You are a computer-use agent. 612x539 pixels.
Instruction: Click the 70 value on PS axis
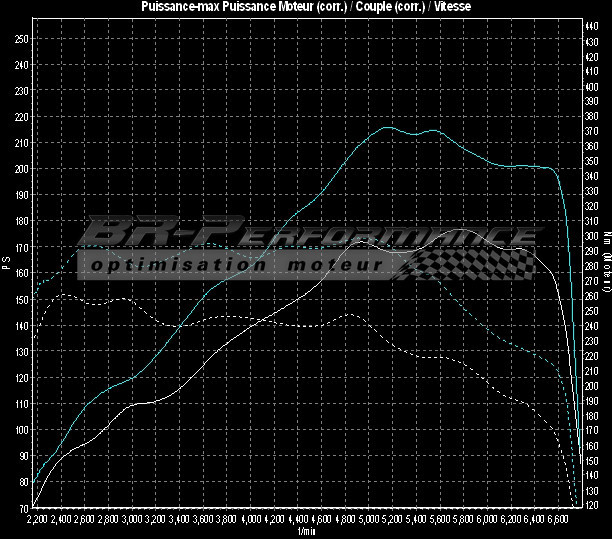click(23, 508)
